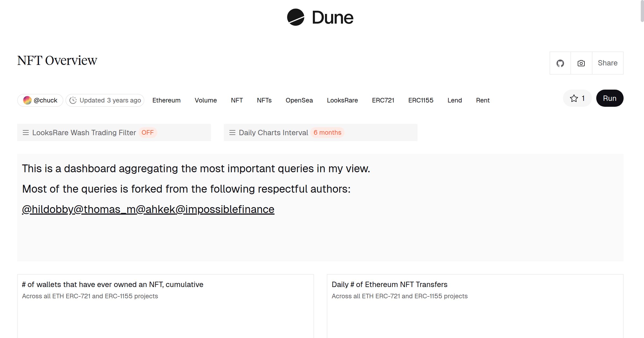Click the page's vertical scrollbar thumb
The image size is (644, 338).
642,11
